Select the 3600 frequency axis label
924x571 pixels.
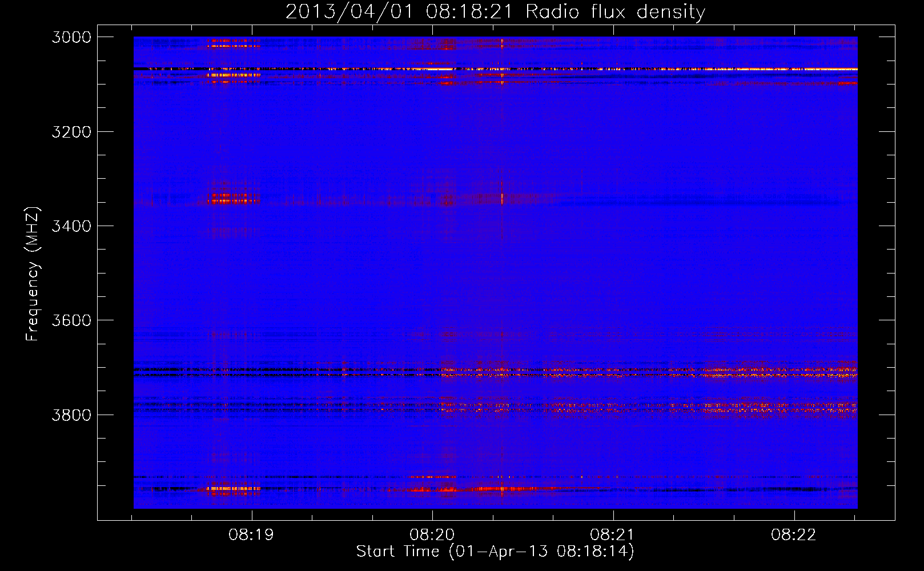click(71, 320)
